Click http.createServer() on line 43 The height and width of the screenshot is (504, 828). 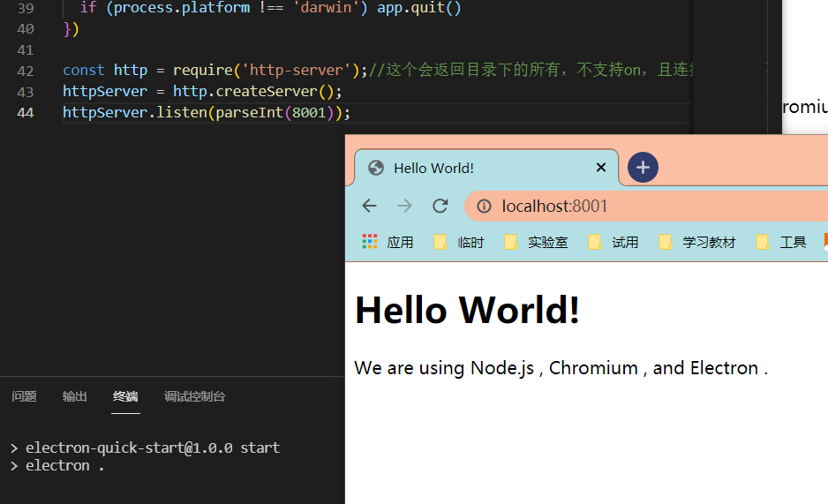(x=253, y=91)
